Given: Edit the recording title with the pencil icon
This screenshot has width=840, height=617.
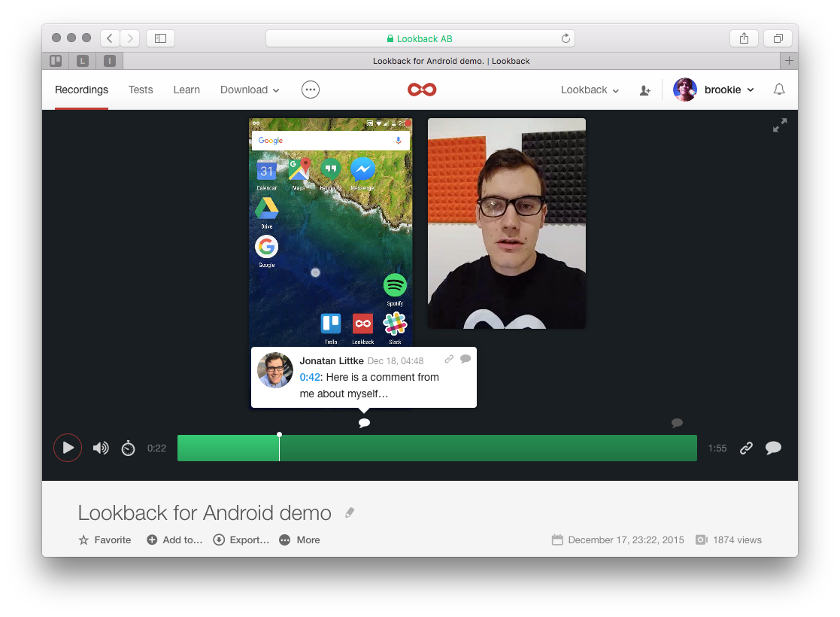Looking at the screenshot, I should click(349, 512).
